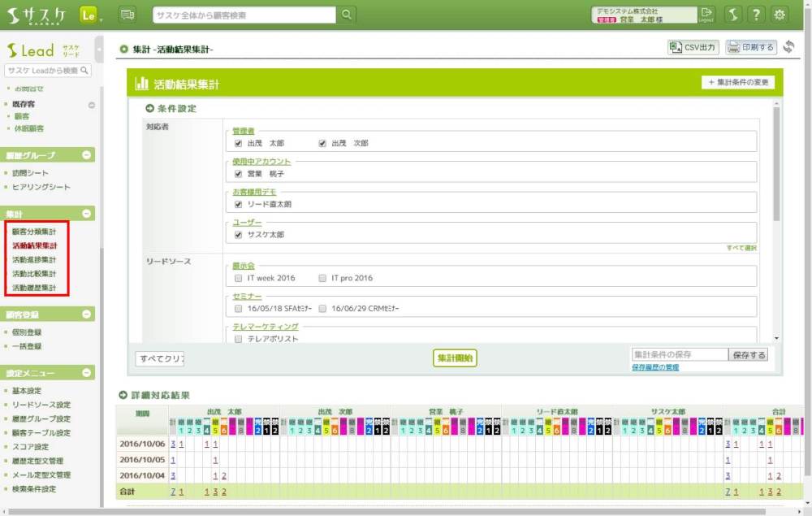This screenshot has width=812, height=516.
Task: Uncheck the サスケ太郎 checkbox
Action: click(x=239, y=235)
